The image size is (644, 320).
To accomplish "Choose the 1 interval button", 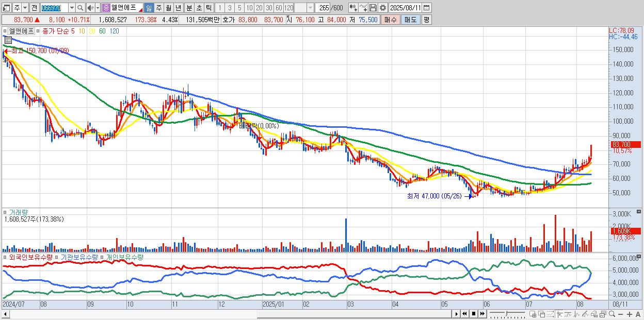I will click(220, 8).
